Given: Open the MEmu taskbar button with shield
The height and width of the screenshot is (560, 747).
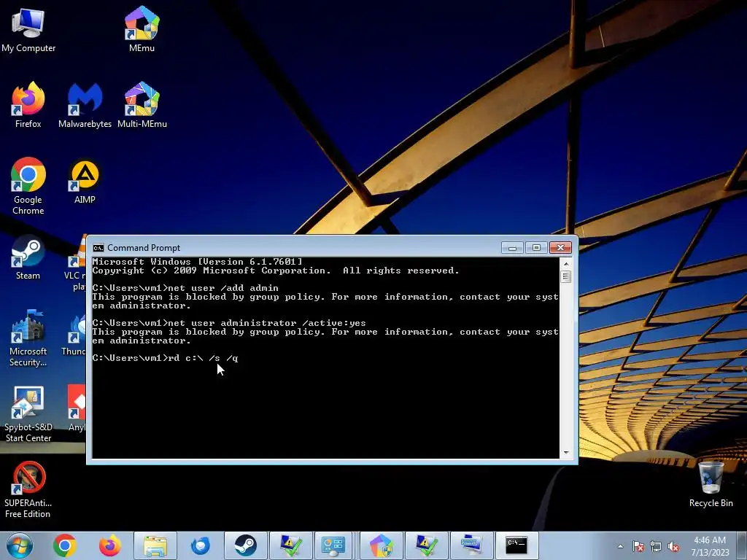Looking at the screenshot, I should pyautogui.click(x=381, y=545).
